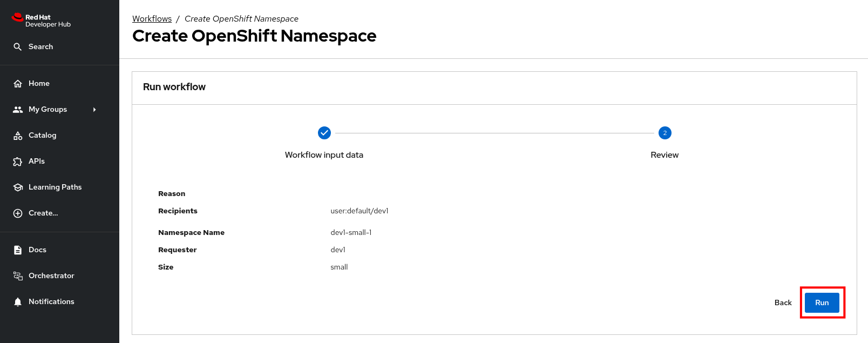Viewport: 868px width, 343px height.
Task: Select the Workflow input data step label
Action: (x=324, y=155)
